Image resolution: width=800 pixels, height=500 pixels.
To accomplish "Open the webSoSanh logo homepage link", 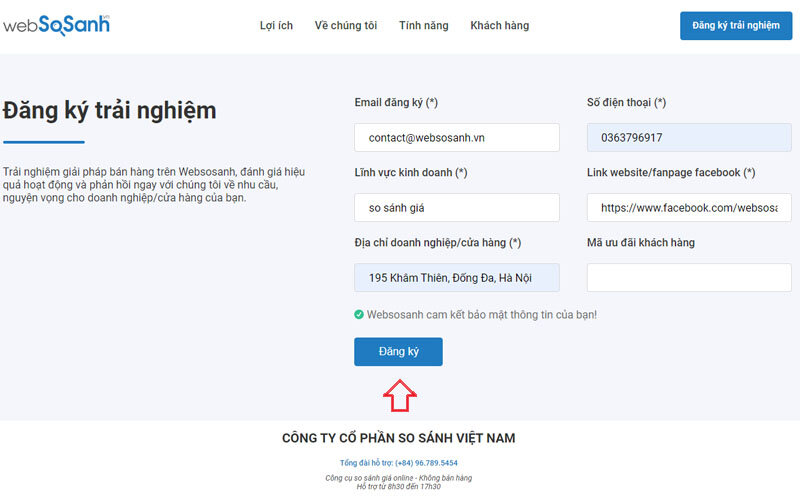I will [56, 25].
